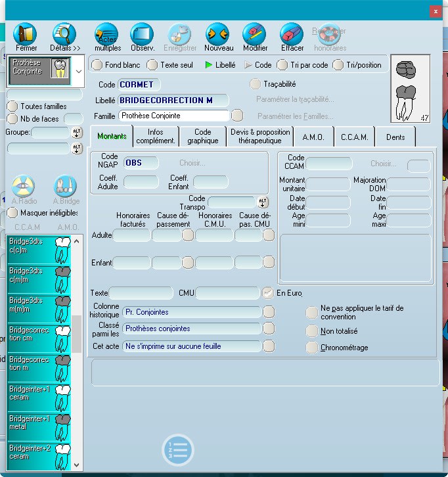Click the numbered list round button
448x477 pixels.
pos(178,451)
